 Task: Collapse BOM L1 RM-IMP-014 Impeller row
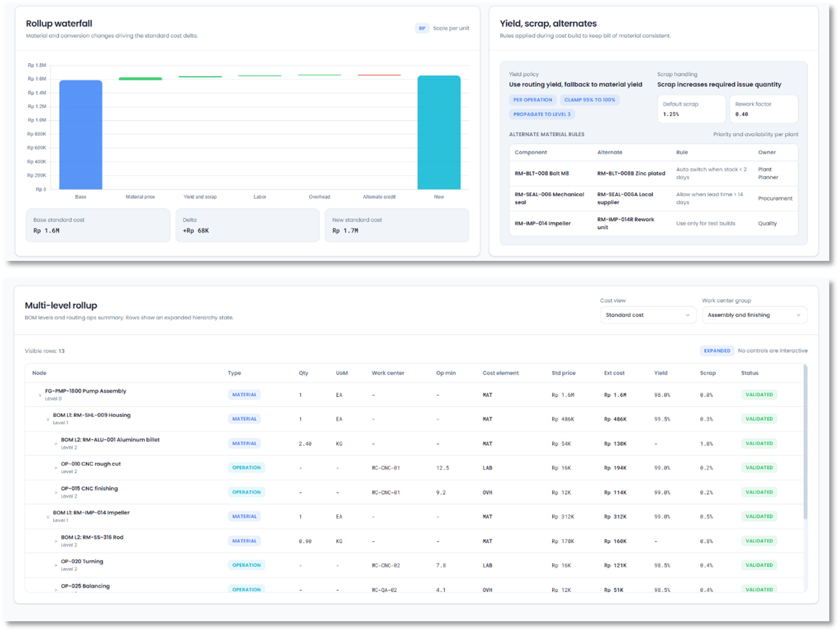(48, 517)
